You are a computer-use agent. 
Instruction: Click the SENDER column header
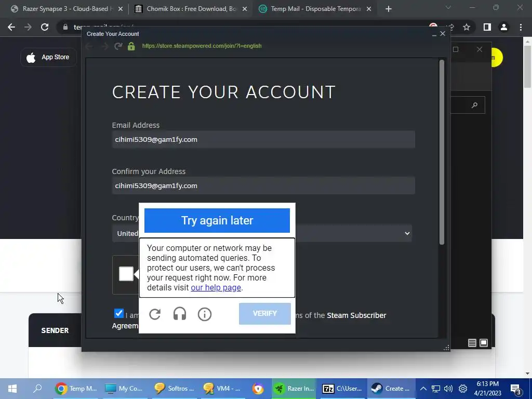(x=55, y=330)
